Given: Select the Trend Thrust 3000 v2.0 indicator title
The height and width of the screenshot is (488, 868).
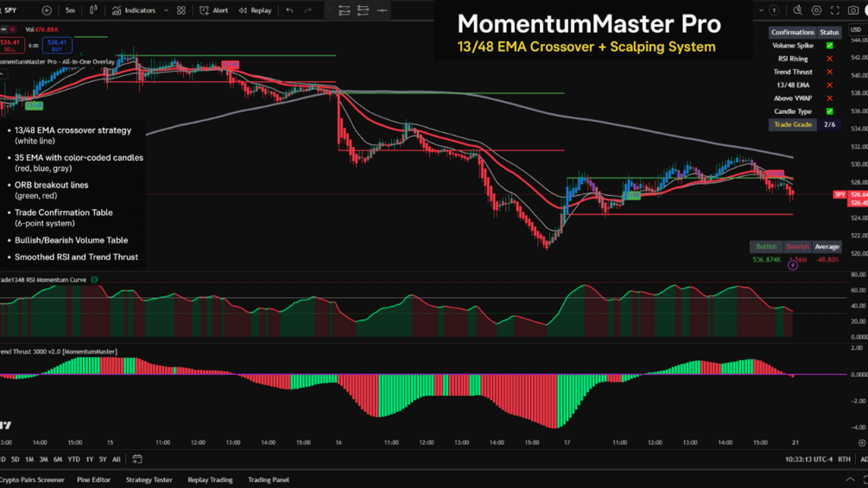Looking at the screenshot, I should [x=58, y=352].
